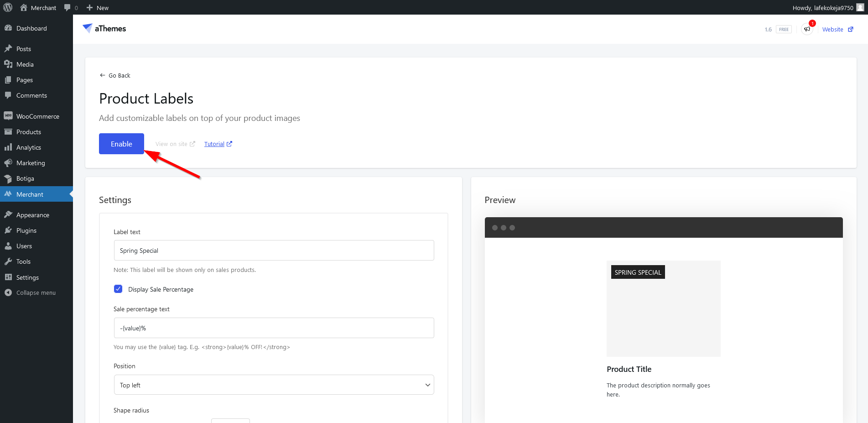Click the SPRING SPECIAL preview label
868x423 pixels.
[x=638, y=272]
